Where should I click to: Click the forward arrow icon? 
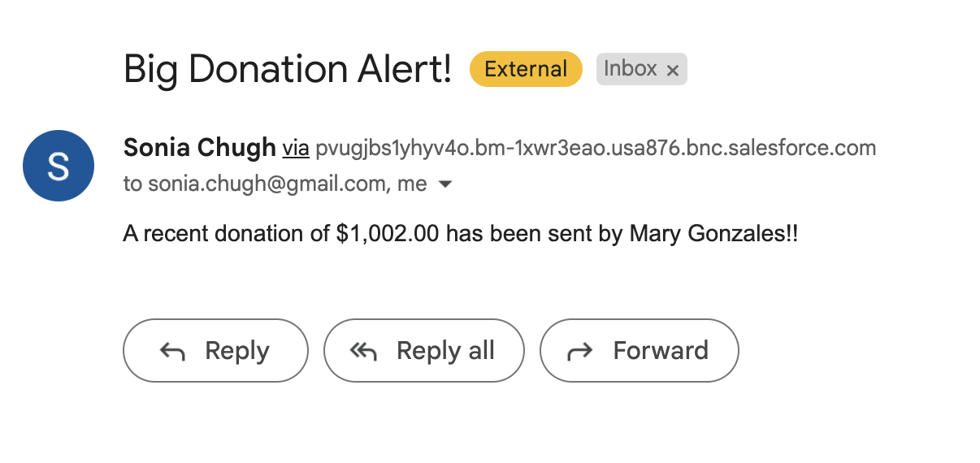click(579, 351)
